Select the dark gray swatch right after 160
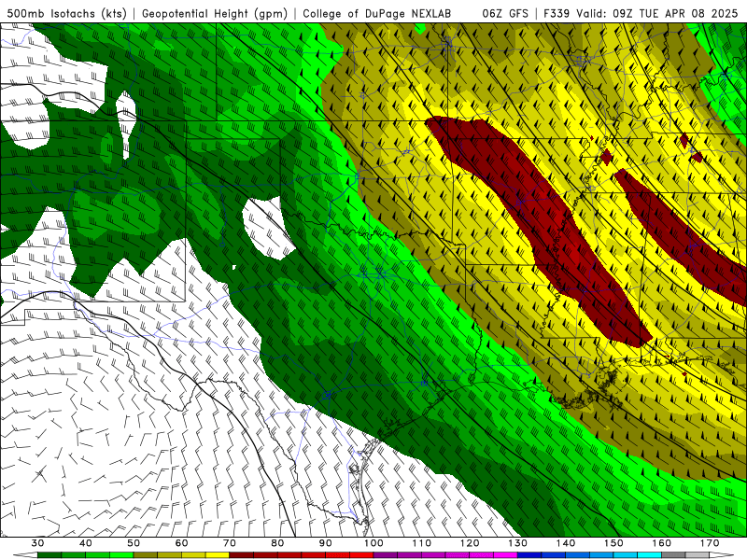Image resolution: width=747 pixels, height=560 pixels. click(673, 555)
